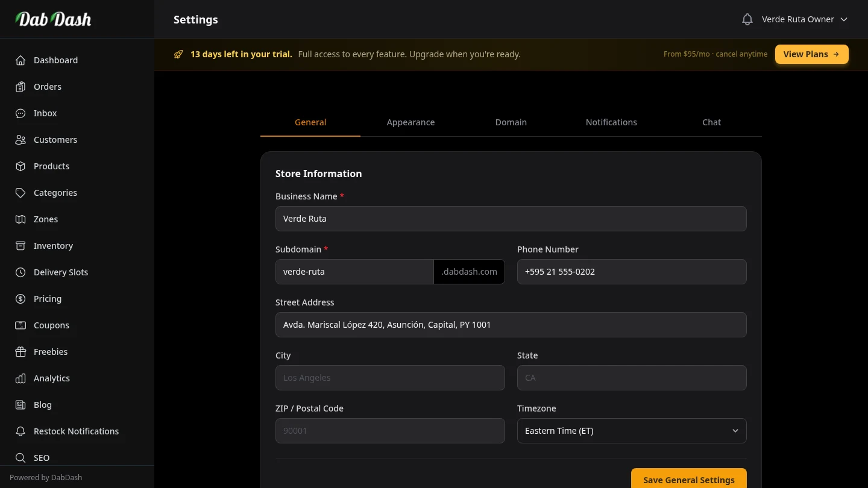View Restock Notifications settings
Image resolution: width=868 pixels, height=488 pixels.
click(76, 431)
